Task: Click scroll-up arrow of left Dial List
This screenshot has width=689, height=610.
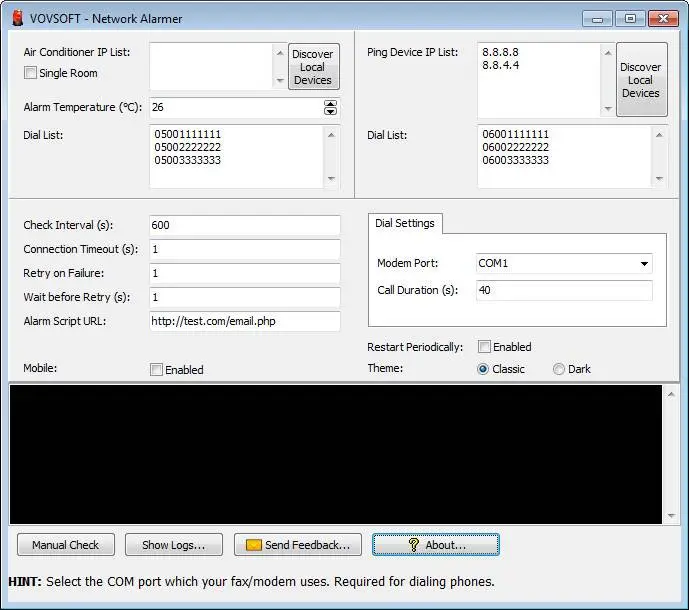Action: click(331, 135)
